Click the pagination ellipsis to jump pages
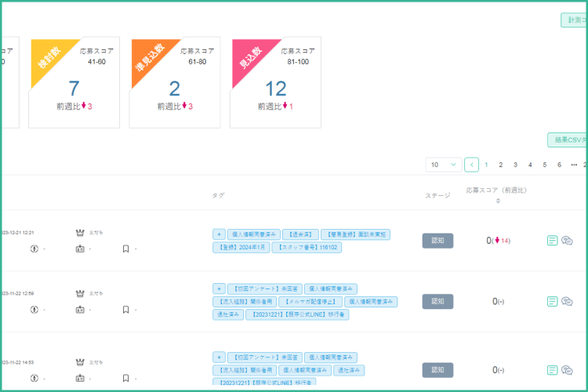Viewport: 588px width, 392px height. click(x=574, y=165)
